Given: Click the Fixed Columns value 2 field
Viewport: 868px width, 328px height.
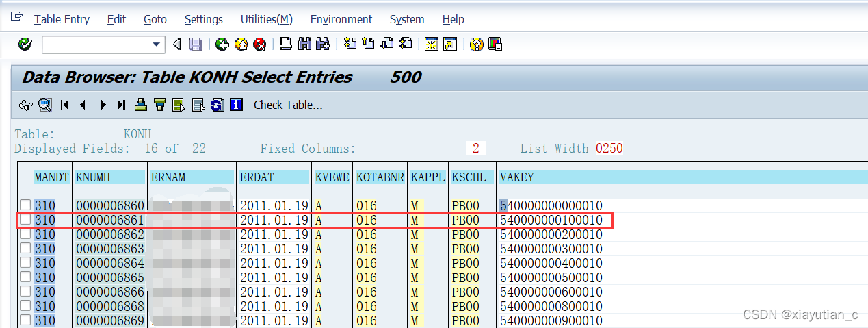Looking at the screenshot, I should pyautogui.click(x=475, y=148).
